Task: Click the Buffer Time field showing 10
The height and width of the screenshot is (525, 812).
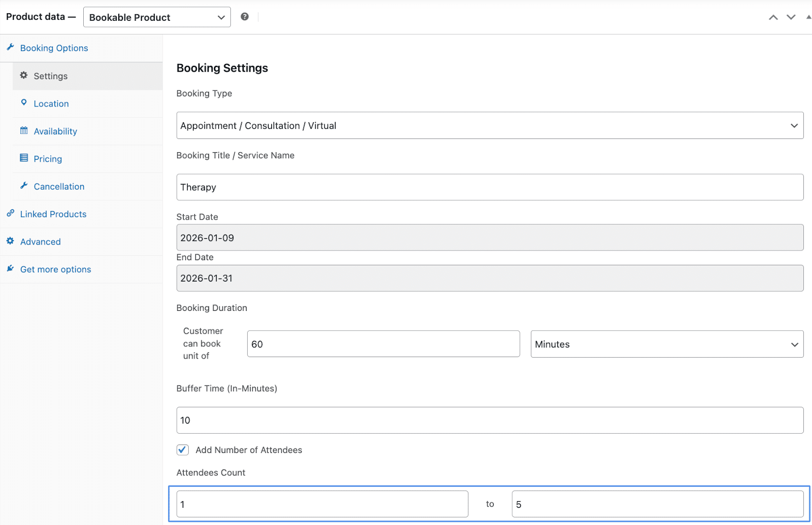Action: tap(490, 420)
